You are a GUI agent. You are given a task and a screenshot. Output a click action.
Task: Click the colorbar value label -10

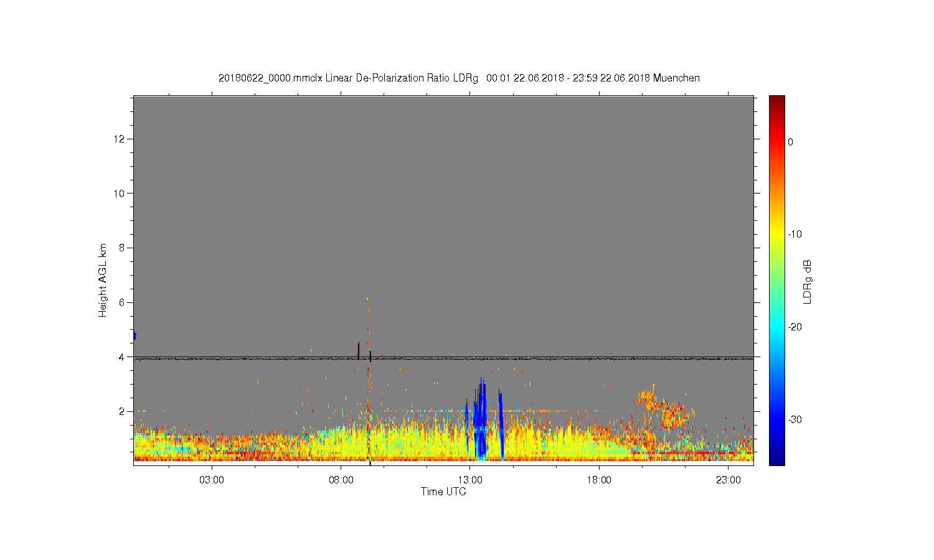pyautogui.click(x=795, y=235)
